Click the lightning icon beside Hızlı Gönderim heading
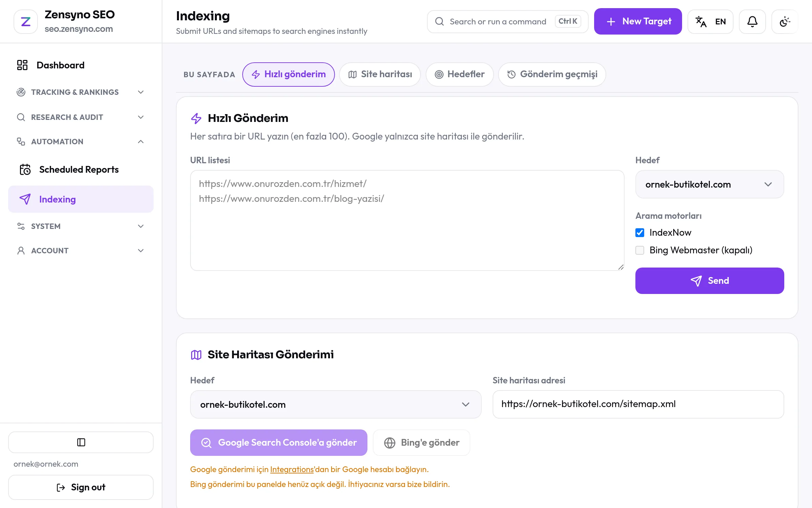This screenshot has height=508, width=812. click(x=196, y=118)
